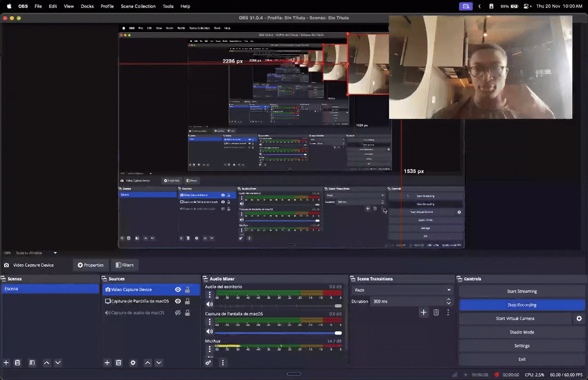588x380 pixels.
Task: Open Filters for selected source
Action: tap(125, 265)
